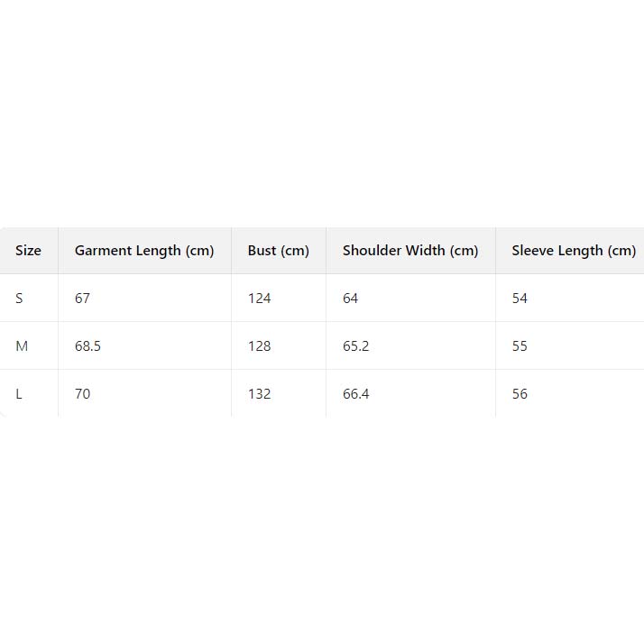This screenshot has height=644, width=644.
Task: Click the Garment Length (cm) header
Action: point(144,251)
